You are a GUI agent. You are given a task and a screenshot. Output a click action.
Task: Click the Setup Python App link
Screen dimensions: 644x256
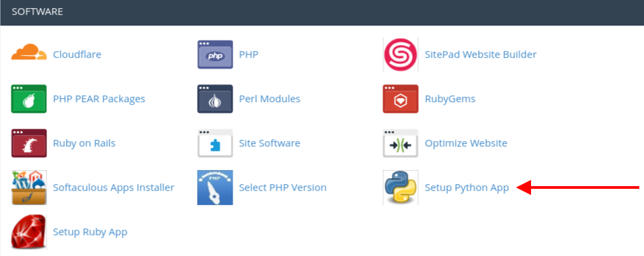point(467,187)
